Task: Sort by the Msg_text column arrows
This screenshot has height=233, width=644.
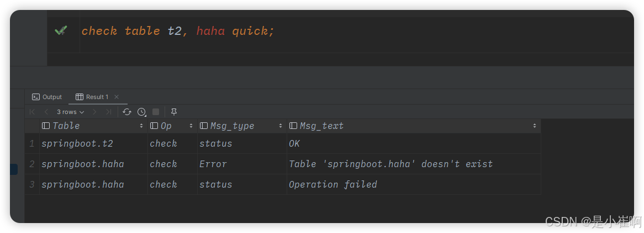Action: (535, 126)
